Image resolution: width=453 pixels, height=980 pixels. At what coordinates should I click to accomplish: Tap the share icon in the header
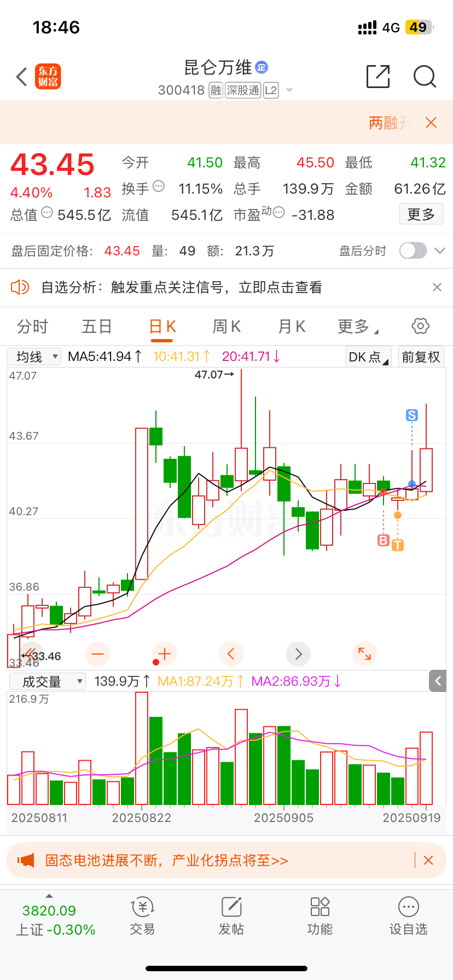click(x=378, y=76)
